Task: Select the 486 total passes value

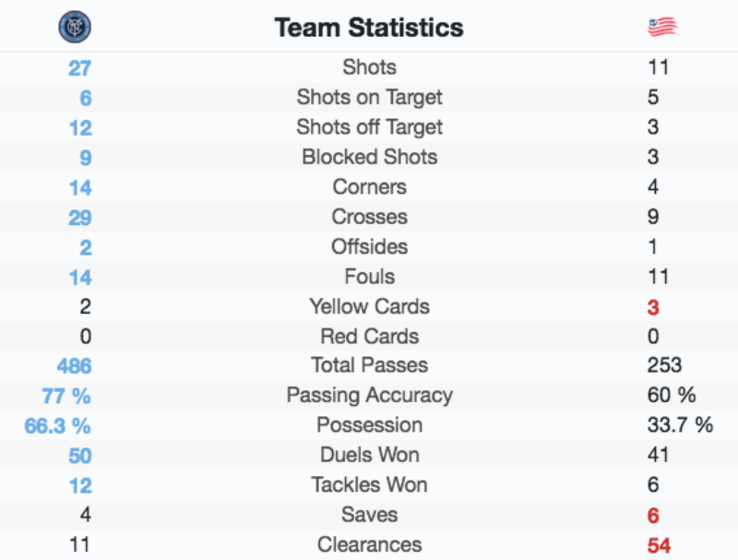Action: click(x=75, y=366)
